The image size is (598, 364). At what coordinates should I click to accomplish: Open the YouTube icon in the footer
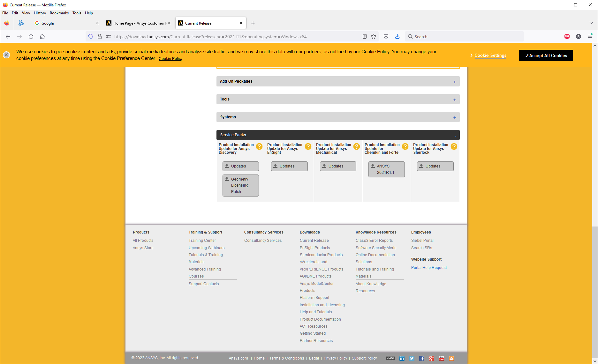(442, 358)
